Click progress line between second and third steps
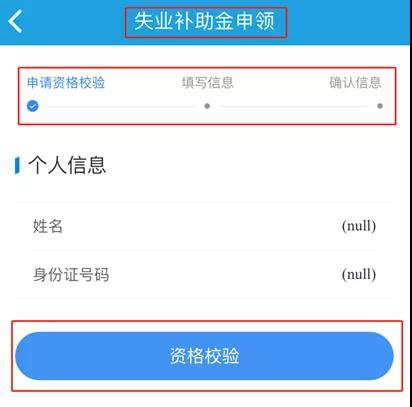 click(x=294, y=106)
